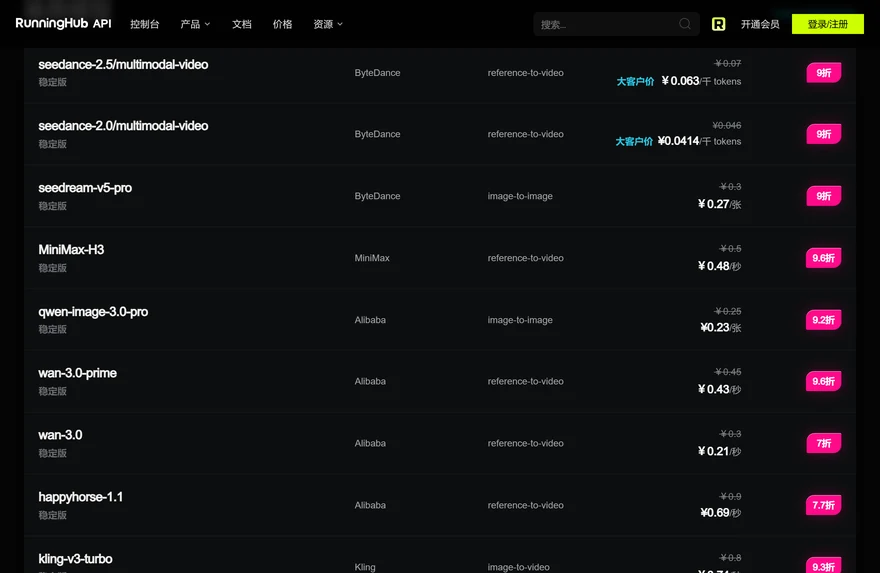Screen dimensions: 880x573
Task: Open seedance-2.5/multimodal-video model
Action: pos(123,65)
